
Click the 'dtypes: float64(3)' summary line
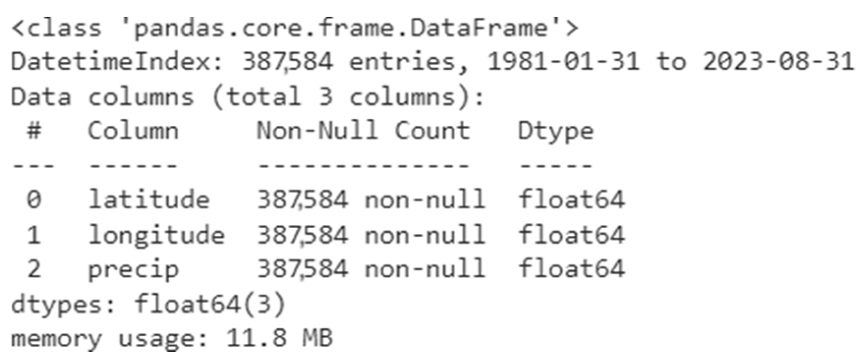tap(148, 304)
